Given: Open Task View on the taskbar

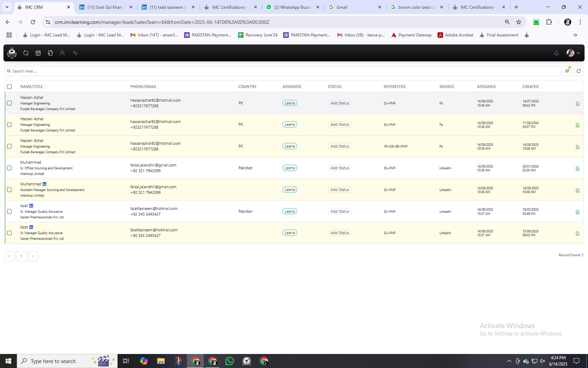Looking at the screenshot, I should tap(126, 361).
